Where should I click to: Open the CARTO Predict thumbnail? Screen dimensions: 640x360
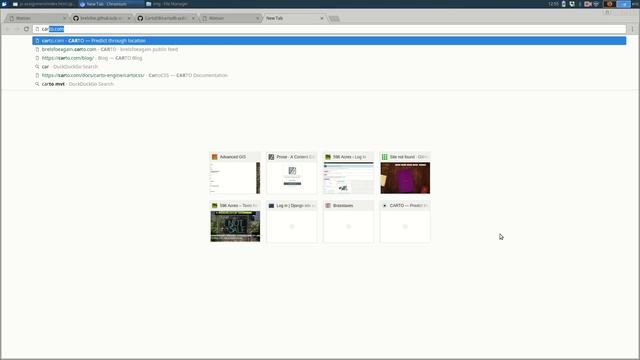click(405, 222)
